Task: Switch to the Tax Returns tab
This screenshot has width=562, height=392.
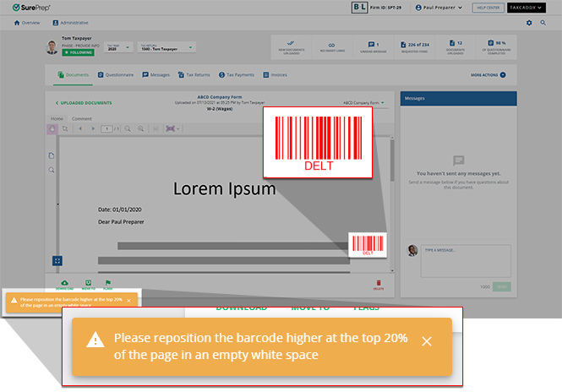Action: pyautogui.click(x=194, y=75)
